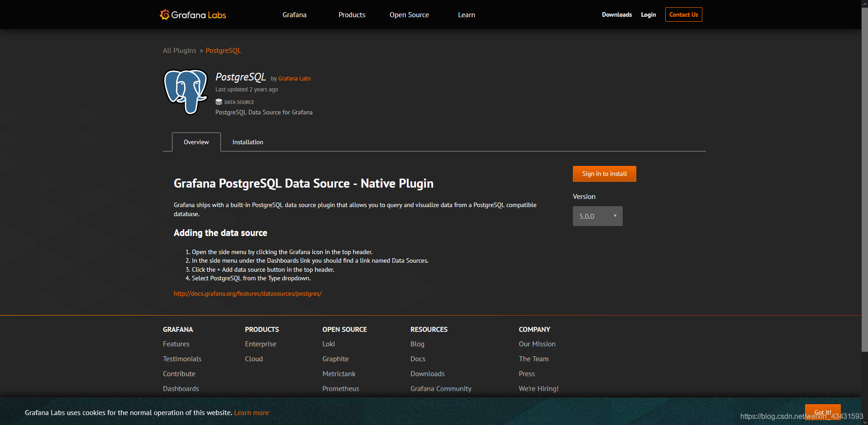Dismiss cookie banner with Got it!

(x=823, y=412)
